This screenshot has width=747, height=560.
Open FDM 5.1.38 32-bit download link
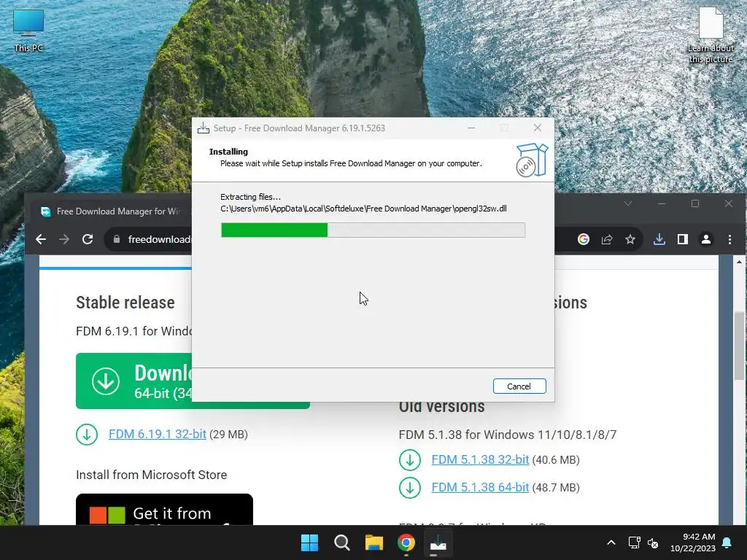click(x=480, y=459)
